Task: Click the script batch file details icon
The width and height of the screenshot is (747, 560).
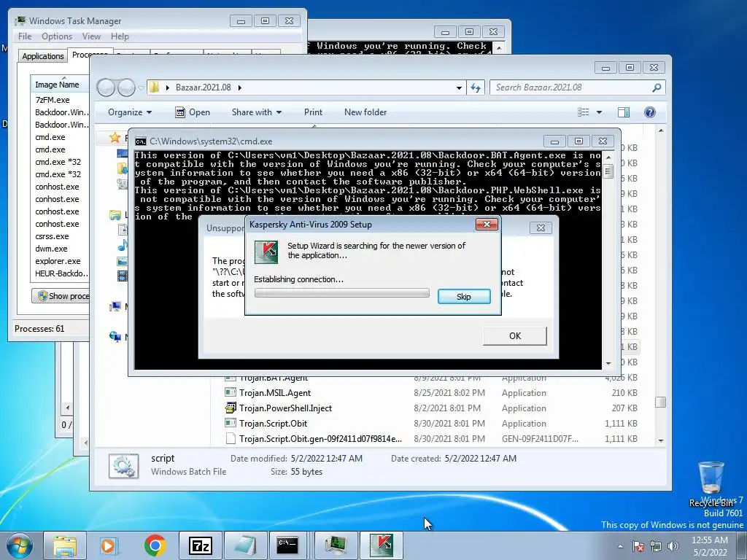Action: click(x=123, y=466)
